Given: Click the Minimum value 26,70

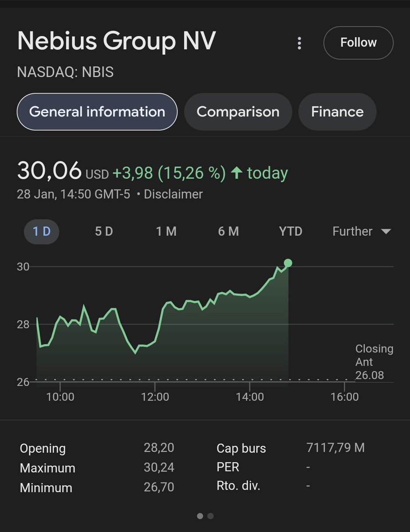Looking at the screenshot, I should [159, 487].
